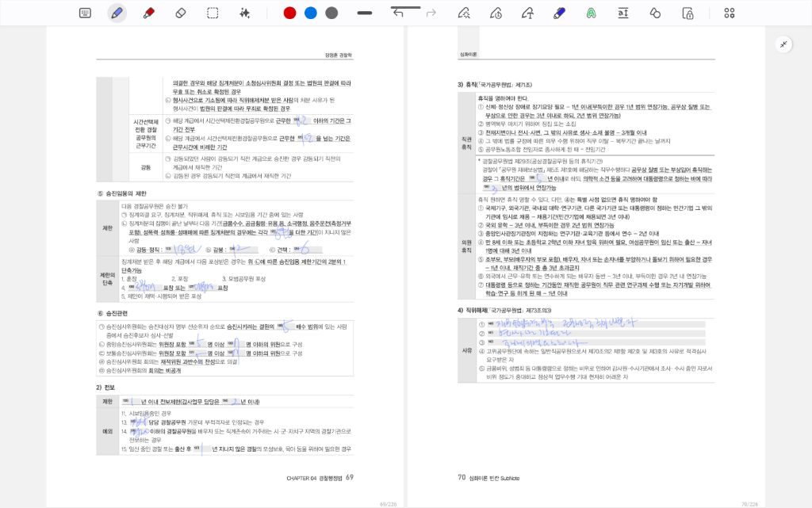Click the section heading starting with 2)
This screenshot has height=508, width=812.
pyautogui.click(x=105, y=388)
